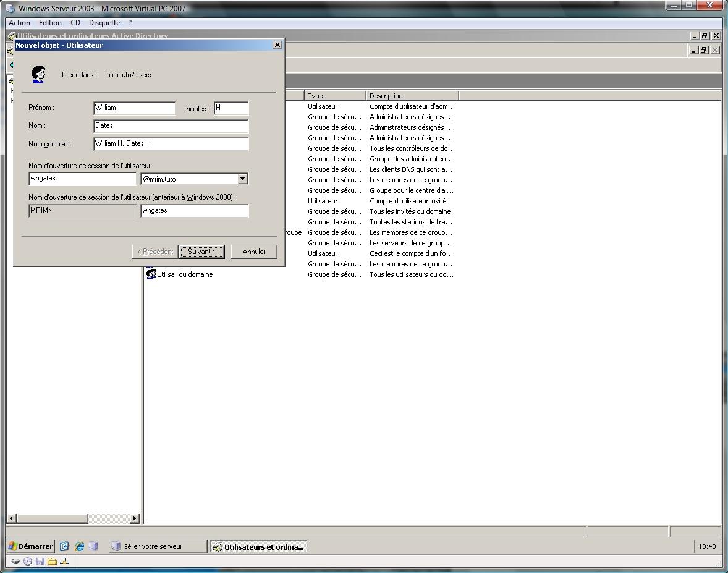Click the group icon beside Utilisa. du domaine
This screenshot has height=573, width=728.
tap(151, 274)
